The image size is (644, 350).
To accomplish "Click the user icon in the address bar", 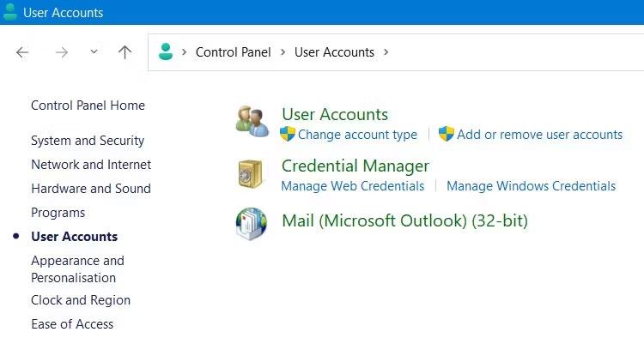I will coord(166,51).
